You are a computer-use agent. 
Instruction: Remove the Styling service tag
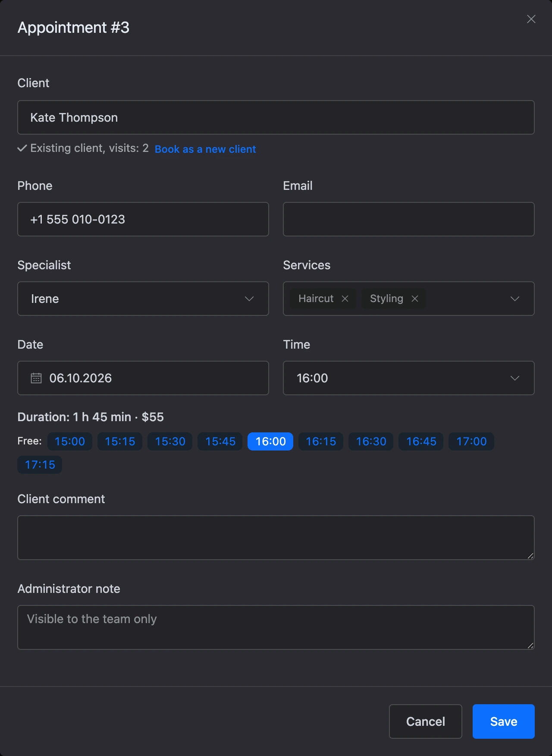(415, 299)
